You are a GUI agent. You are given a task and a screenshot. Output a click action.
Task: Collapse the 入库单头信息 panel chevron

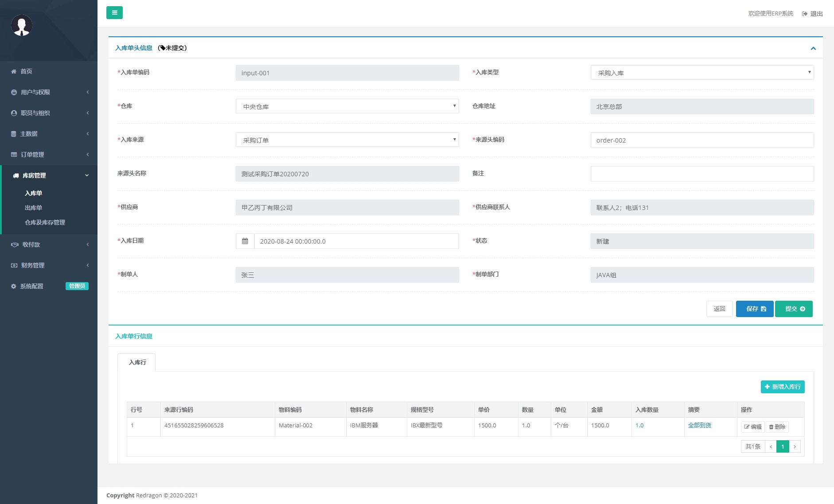pos(813,48)
